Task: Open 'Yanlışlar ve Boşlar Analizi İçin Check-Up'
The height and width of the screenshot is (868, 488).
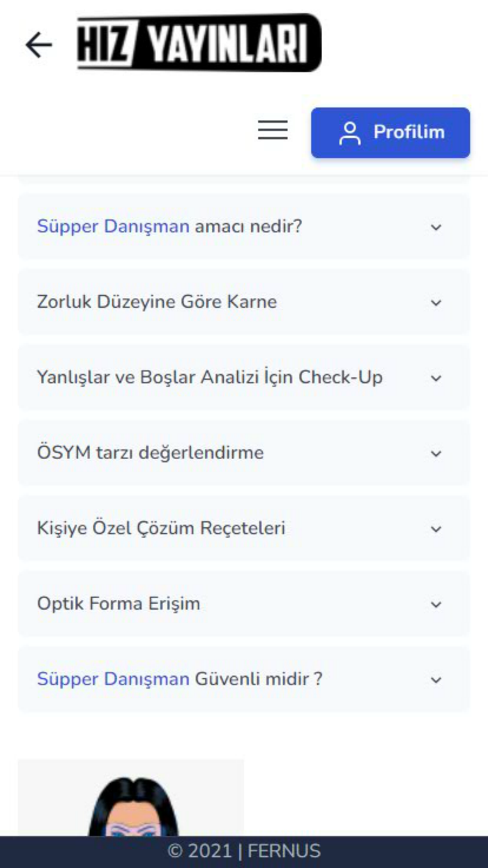Action: 244,377
